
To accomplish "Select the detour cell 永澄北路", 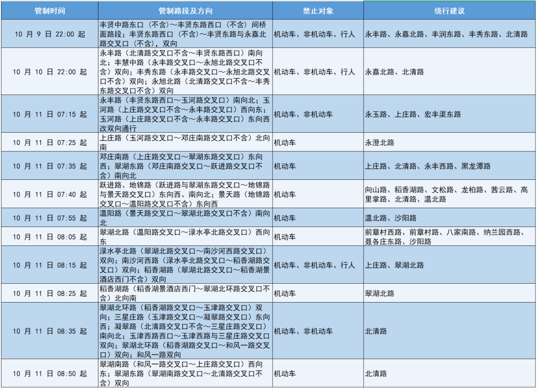I will [x=449, y=142].
